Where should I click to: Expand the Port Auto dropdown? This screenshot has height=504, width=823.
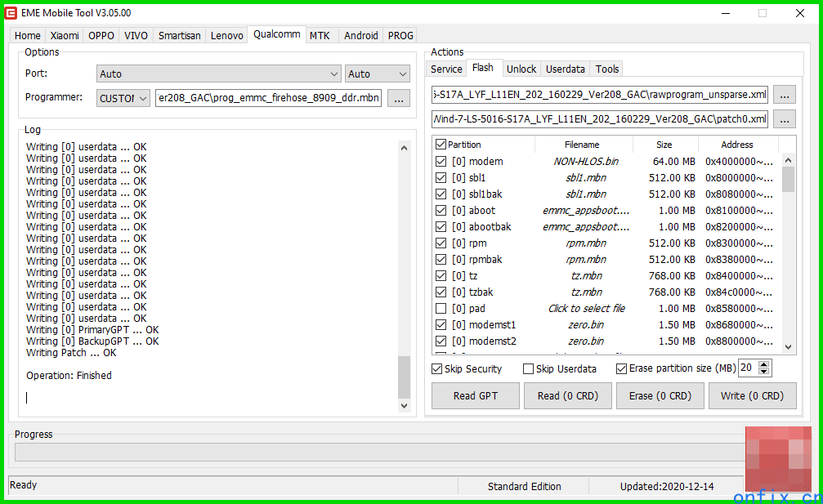point(218,74)
